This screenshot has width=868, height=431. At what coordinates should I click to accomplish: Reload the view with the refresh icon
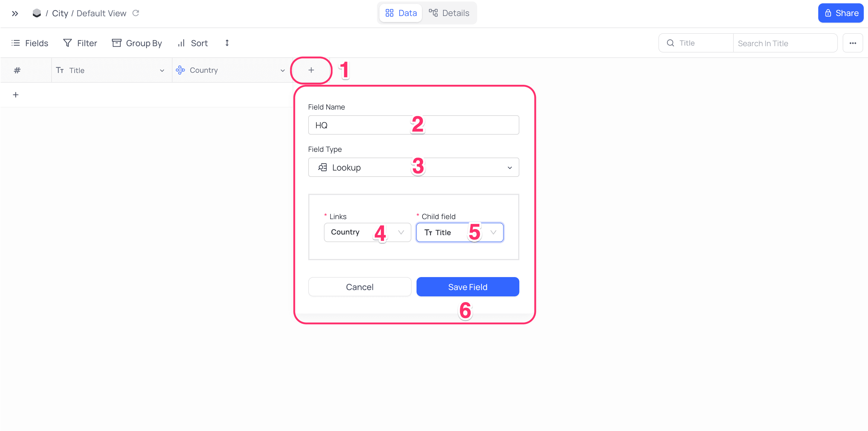pos(136,13)
